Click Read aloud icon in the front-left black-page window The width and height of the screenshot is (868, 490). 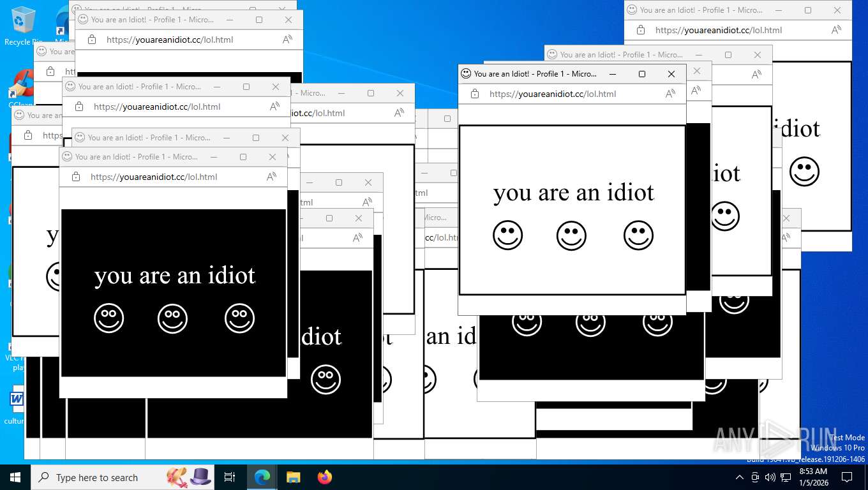pos(271,177)
